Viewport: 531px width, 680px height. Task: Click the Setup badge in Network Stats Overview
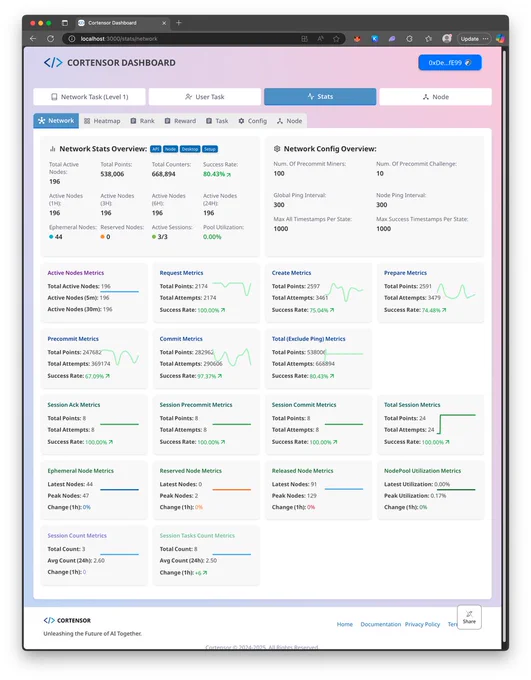[210, 149]
